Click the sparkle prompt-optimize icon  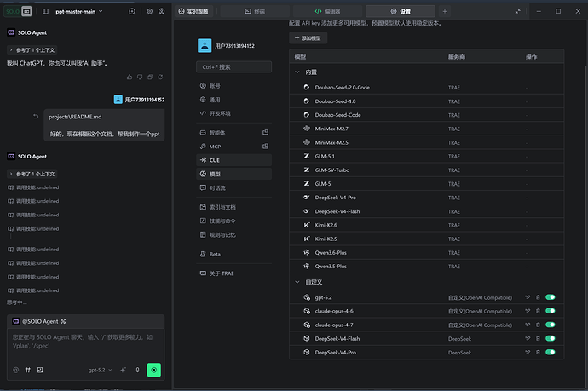[x=123, y=370]
